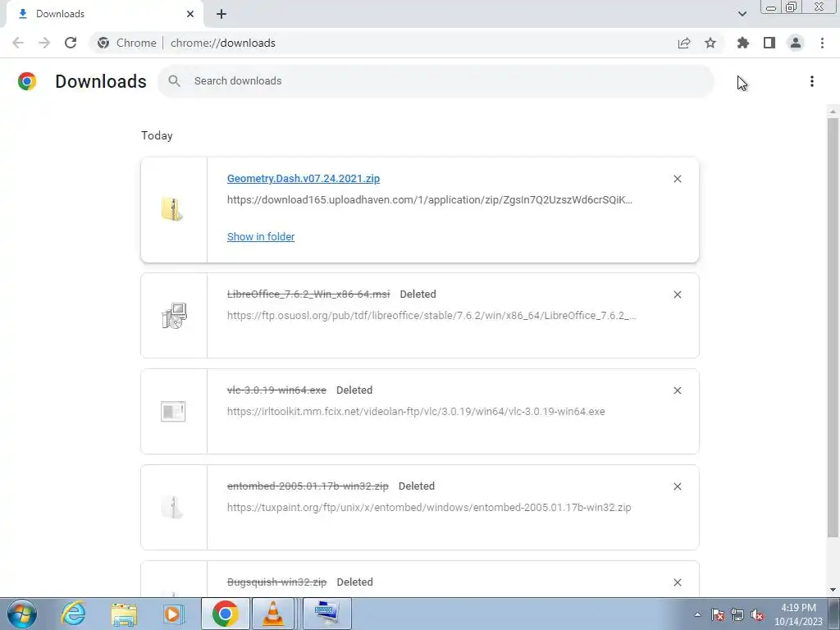This screenshot has height=630, width=840.
Task: Click the scrollbar down arrow
Action: click(833, 591)
